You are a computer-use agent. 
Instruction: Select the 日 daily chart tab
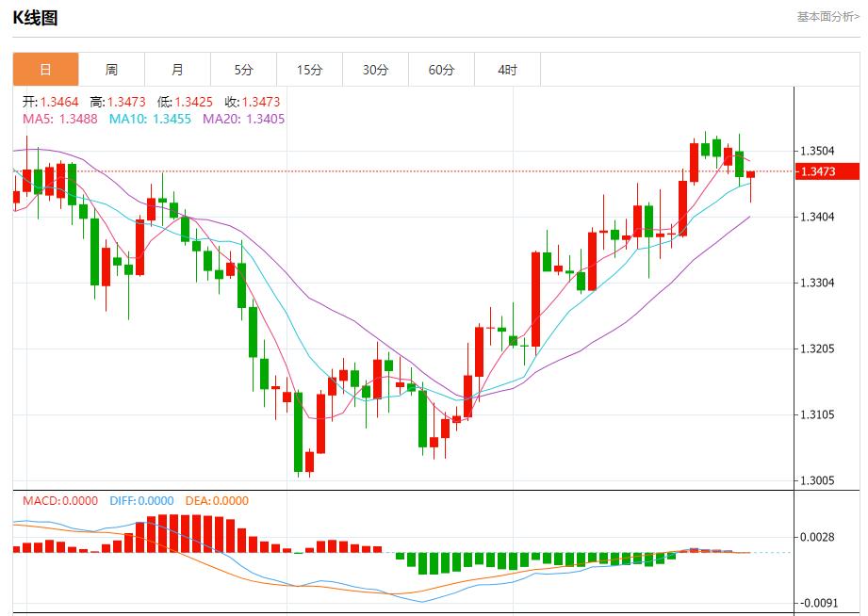45,70
